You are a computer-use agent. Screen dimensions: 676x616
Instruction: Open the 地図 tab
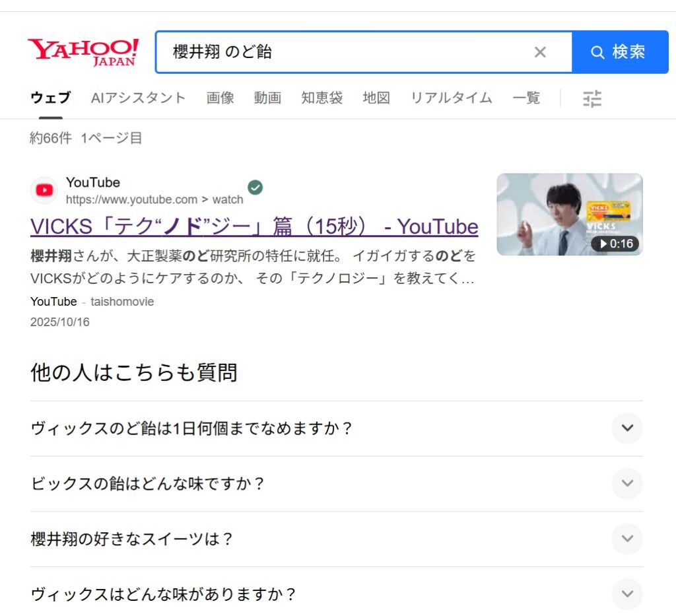(x=376, y=98)
